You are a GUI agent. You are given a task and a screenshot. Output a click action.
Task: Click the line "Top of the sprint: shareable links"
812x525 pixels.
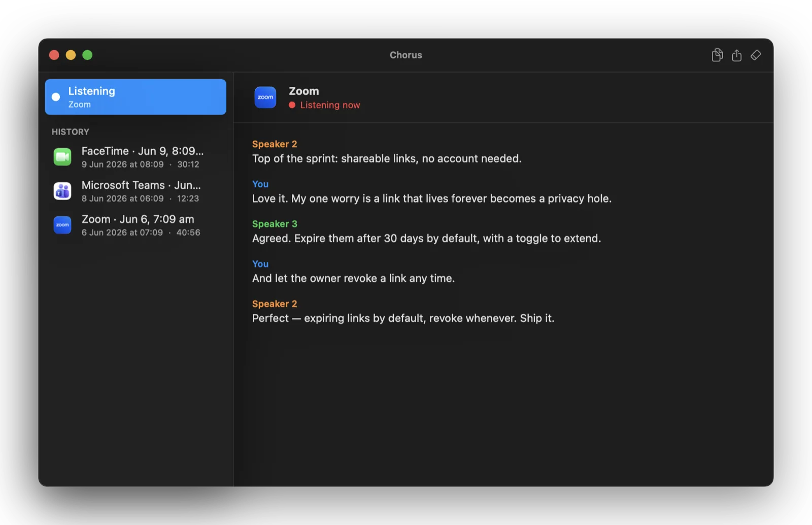(387, 158)
